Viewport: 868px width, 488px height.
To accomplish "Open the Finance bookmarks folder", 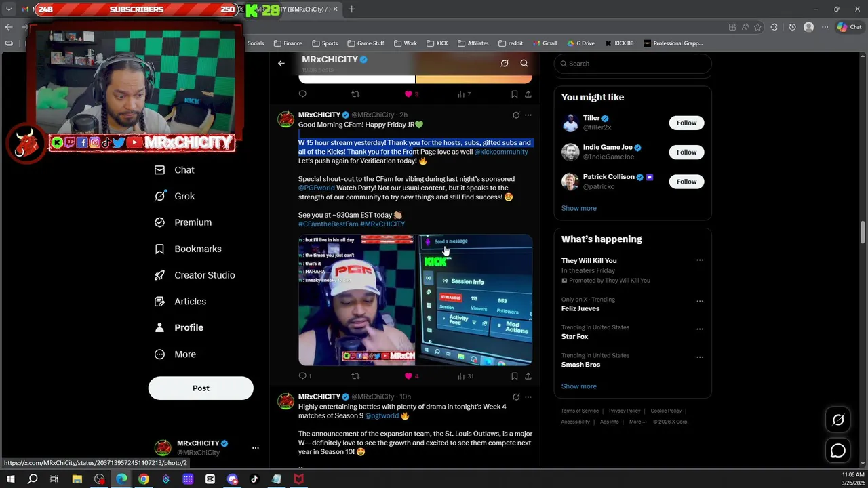I will [x=288, y=43].
